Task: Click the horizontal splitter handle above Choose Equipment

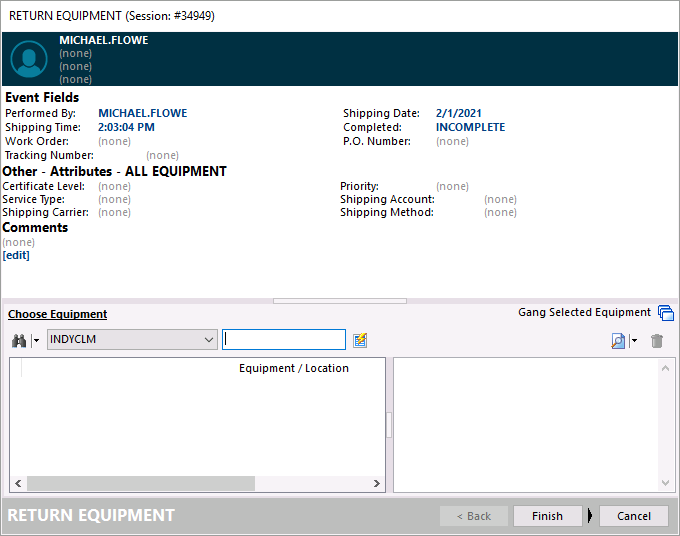Action: pos(340,300)
